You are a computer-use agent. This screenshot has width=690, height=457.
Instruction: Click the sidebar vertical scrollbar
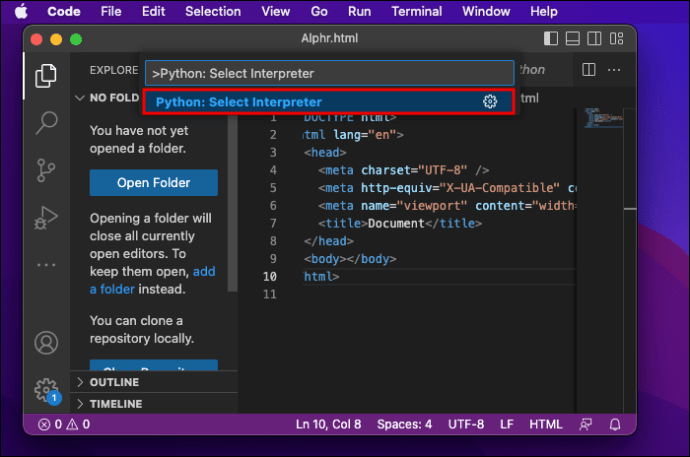pos(232,202)
